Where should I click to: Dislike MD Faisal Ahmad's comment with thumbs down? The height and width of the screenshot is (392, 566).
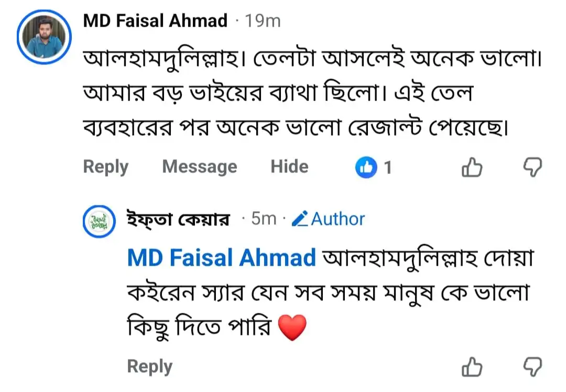tap(532, 167)
